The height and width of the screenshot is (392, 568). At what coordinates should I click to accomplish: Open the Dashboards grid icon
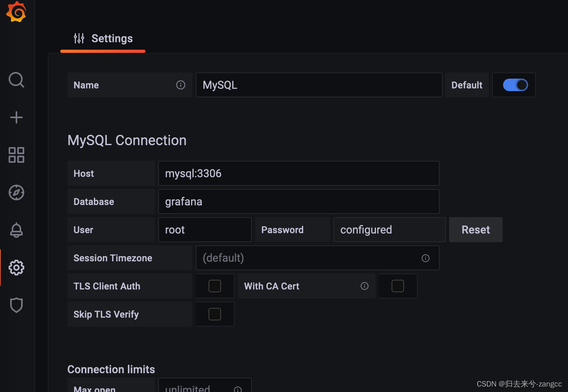(16, 155)
